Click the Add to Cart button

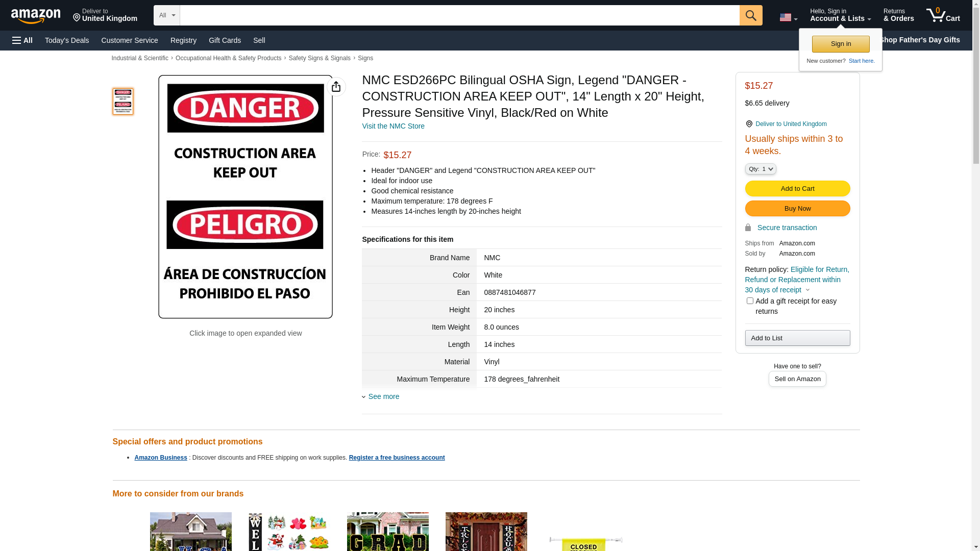click(x=797, y=189)
